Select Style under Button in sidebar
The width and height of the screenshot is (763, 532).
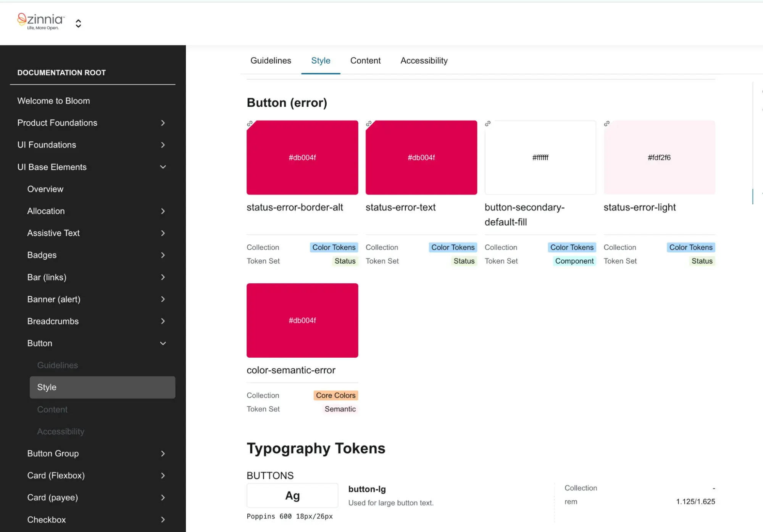(x=102, y=387)
